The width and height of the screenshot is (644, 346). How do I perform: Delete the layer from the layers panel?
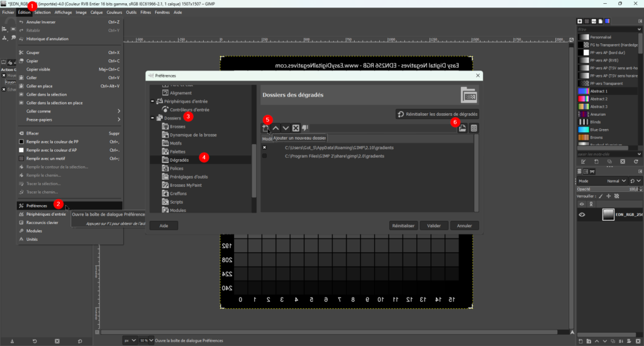tap(638, 342)
